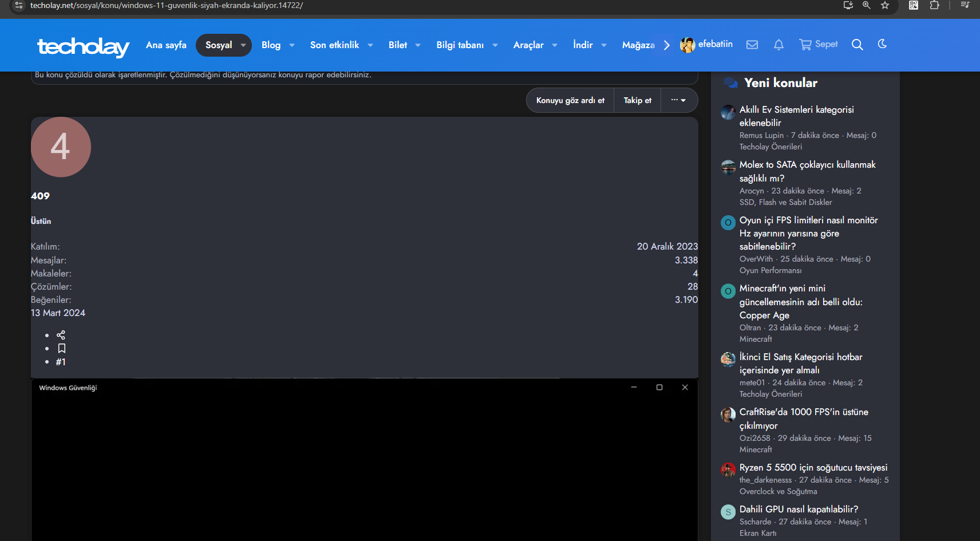Viewport: 980px width, 541px height.
Task: Open the Windows Güvenliği screenshot image
Action: tap(365, 460)
